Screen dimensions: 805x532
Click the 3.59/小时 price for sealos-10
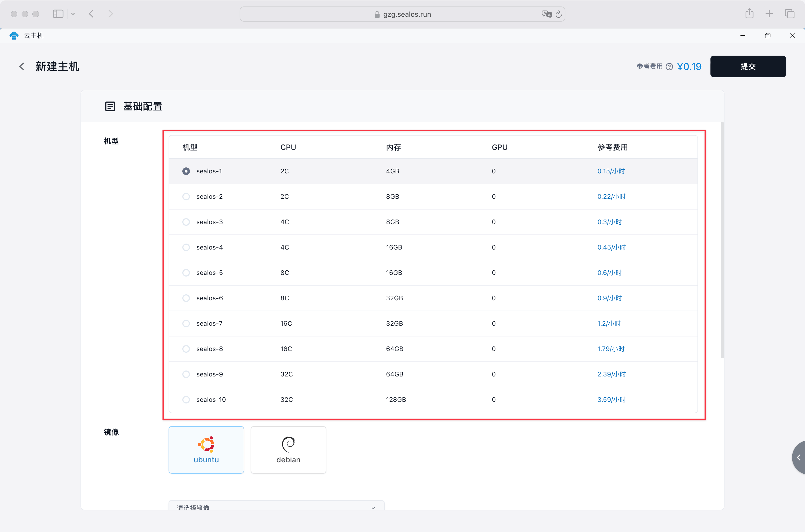click(612, 400)
